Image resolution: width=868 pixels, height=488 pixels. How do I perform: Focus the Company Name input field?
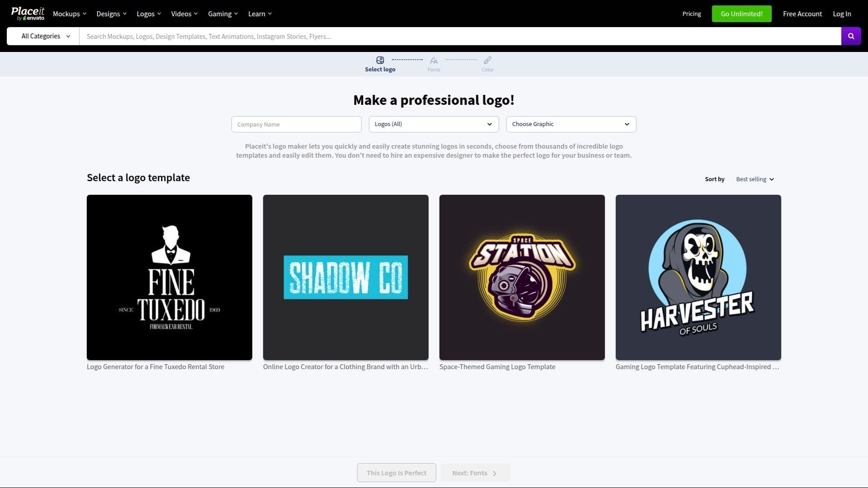(297, 124)
